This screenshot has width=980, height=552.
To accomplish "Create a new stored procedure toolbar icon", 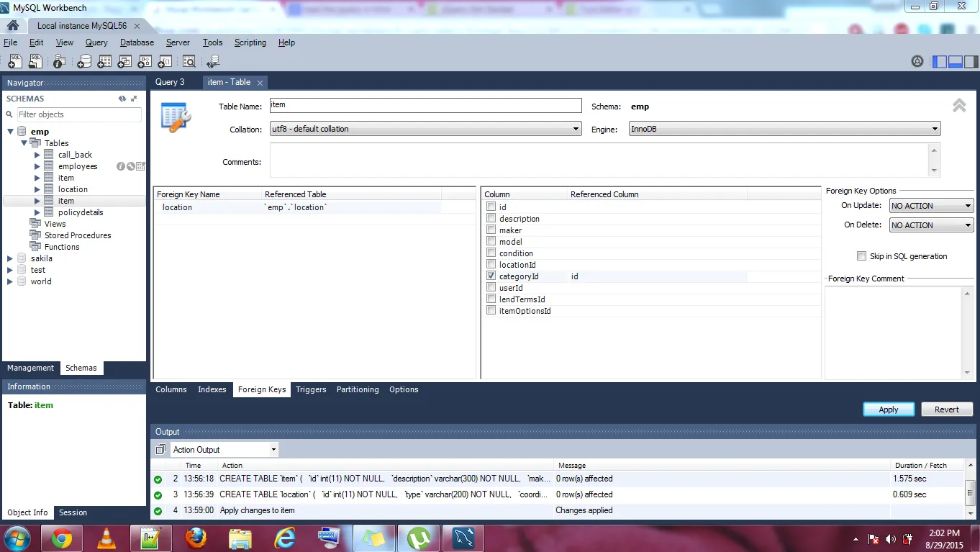I will pos(145,61).
